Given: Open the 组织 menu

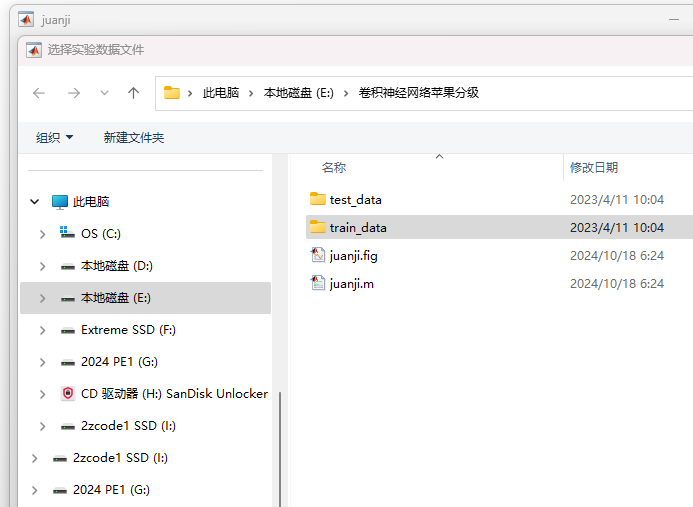Looking at the screenshot, I should 54,137.
